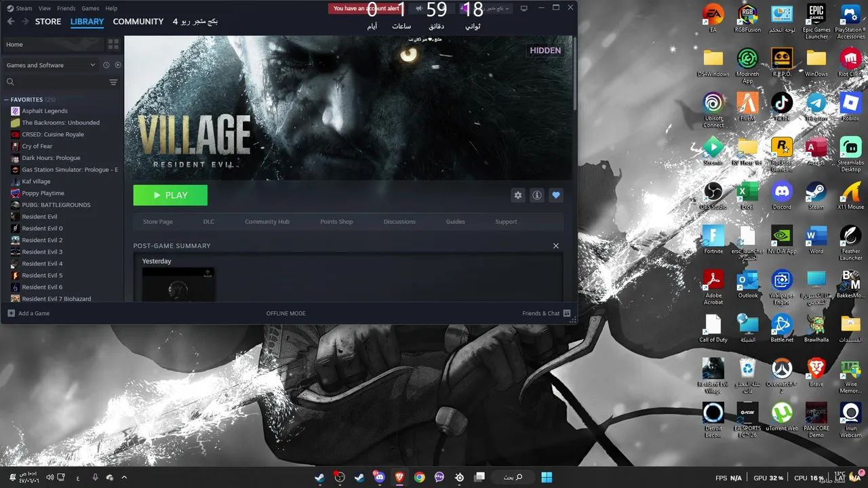This screenshot has height=488, width=868.
Task: Toggle the recent activity clock filter
Action: [106, 65]
